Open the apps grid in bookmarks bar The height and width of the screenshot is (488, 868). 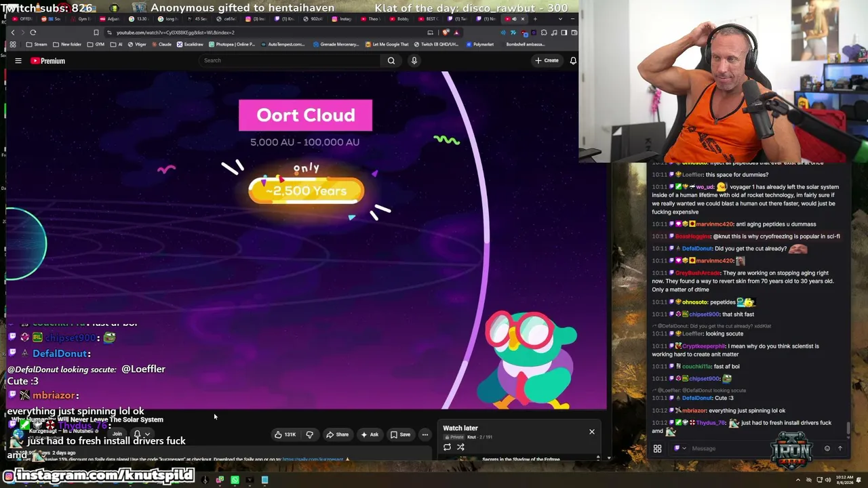pyautogui.click(x=12, y=45)
